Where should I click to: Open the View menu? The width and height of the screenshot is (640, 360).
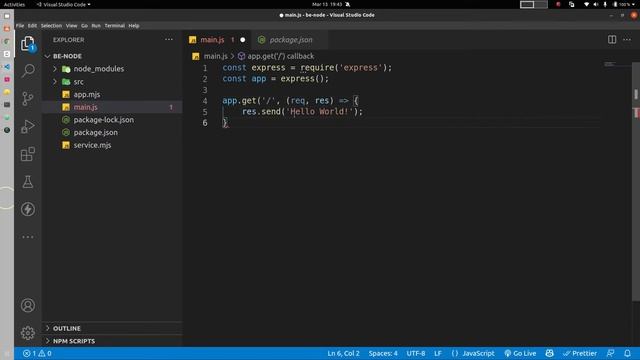click(71, 25)
